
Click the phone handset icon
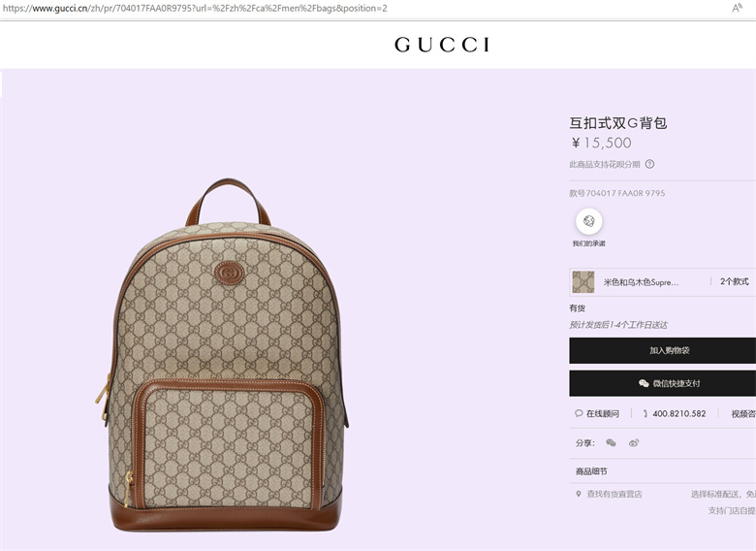646,413
